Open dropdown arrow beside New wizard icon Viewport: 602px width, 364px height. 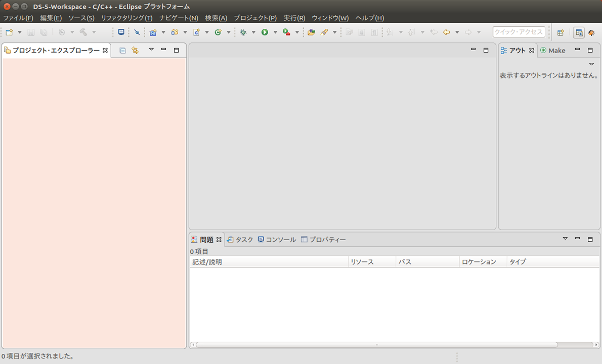coord(20,32)
